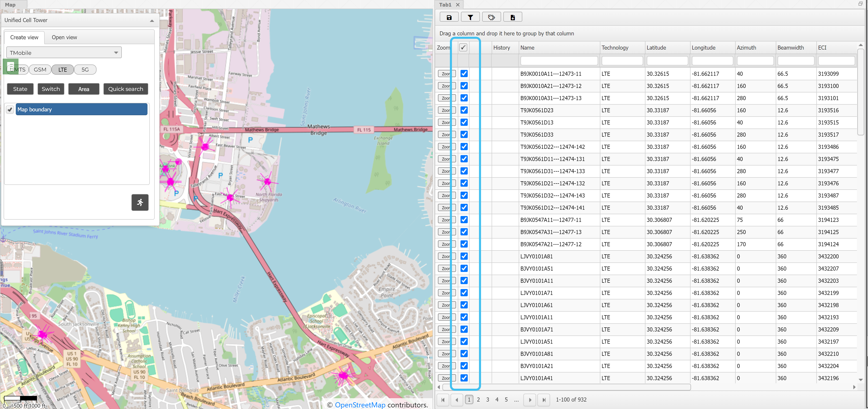Open the filter funnel tool
The image size is (868, 409).
470,17
